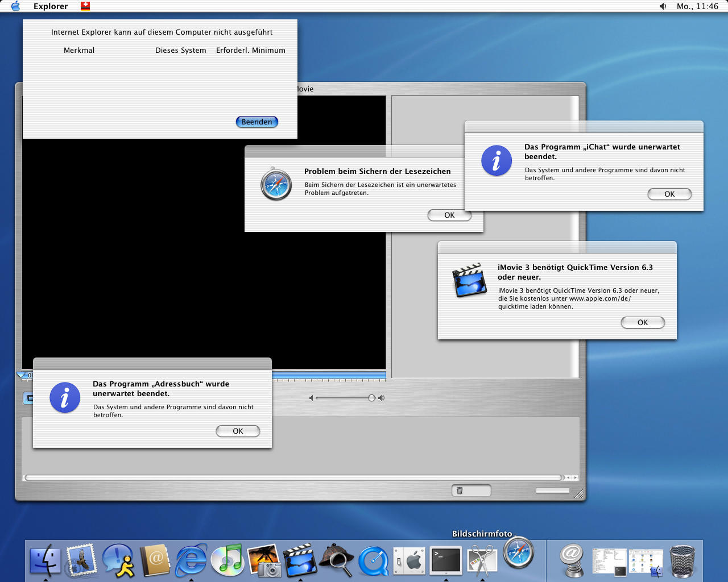Screen dimensions: 728x582
Task: Click Beenden in Internet Explorer dialog
Action: coord(257,122)
